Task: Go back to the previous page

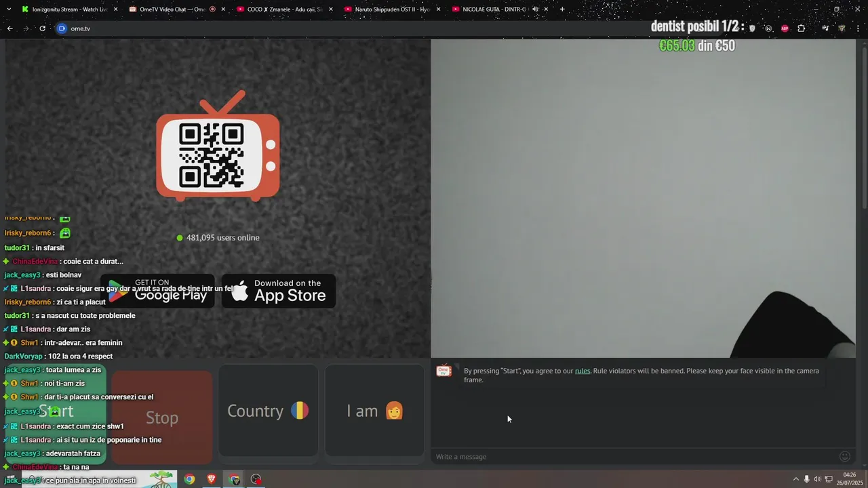Action: pos(9,28)
